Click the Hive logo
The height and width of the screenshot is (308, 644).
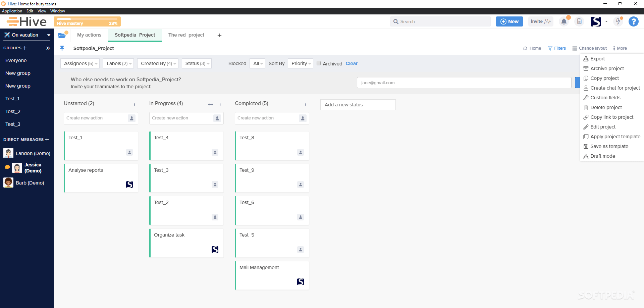pyautogui.click(x=27, y=21)
